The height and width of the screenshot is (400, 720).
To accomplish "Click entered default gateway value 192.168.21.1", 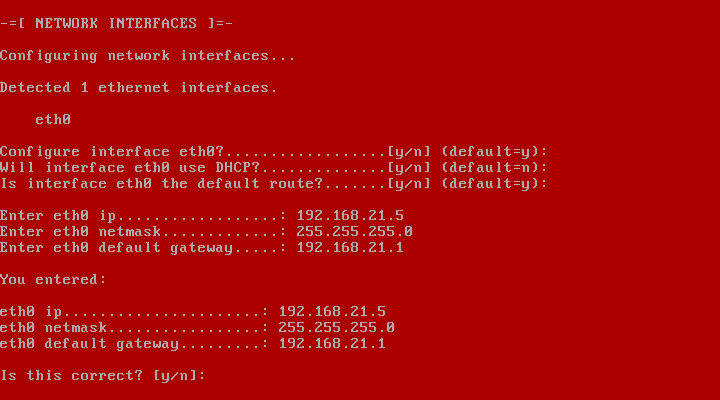I will point(350,248).
